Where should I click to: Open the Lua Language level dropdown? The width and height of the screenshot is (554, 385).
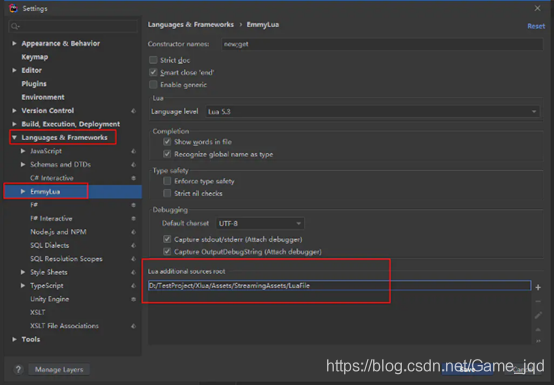372,112
